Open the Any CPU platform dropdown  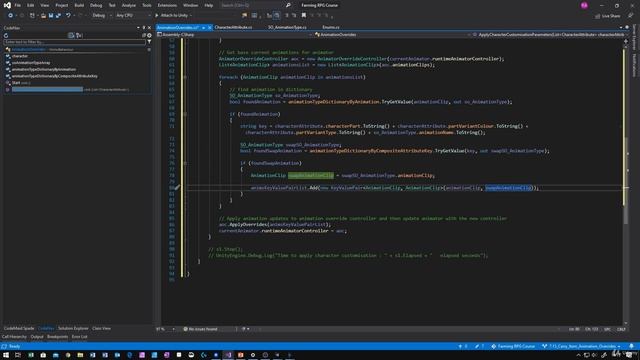point(133,16)
